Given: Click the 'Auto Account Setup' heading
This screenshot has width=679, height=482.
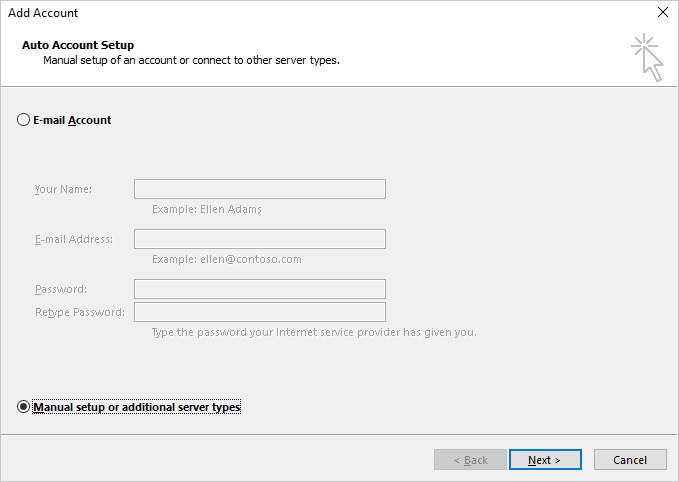Looking at the screenshot, I should [x=77, y=45].
